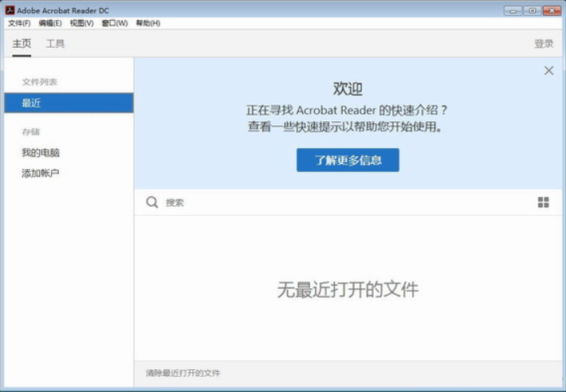Image resolution: width=566 pixels, height=392 pixels.
Task: Open the 视图(V) menu
Action: pos(81,23)
